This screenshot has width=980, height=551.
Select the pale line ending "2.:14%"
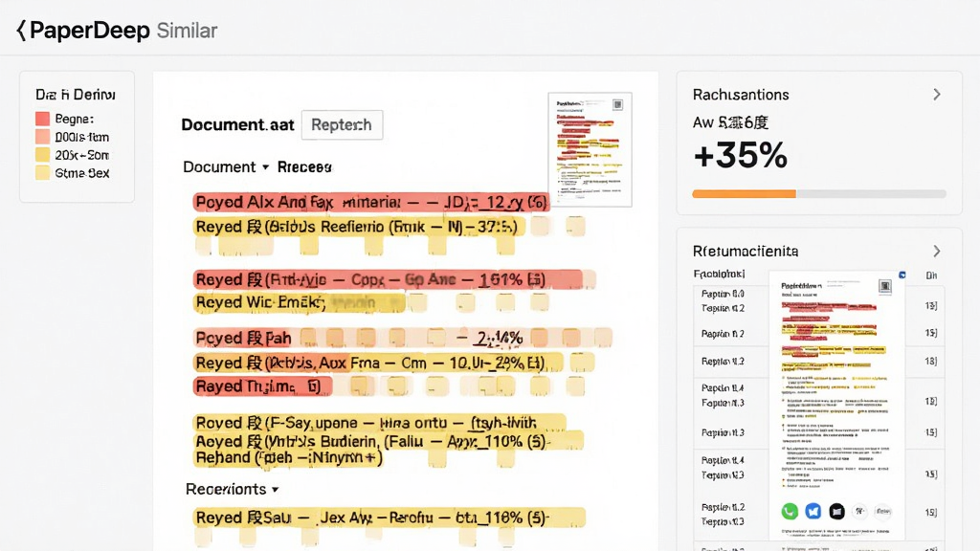tap(403, 338)
